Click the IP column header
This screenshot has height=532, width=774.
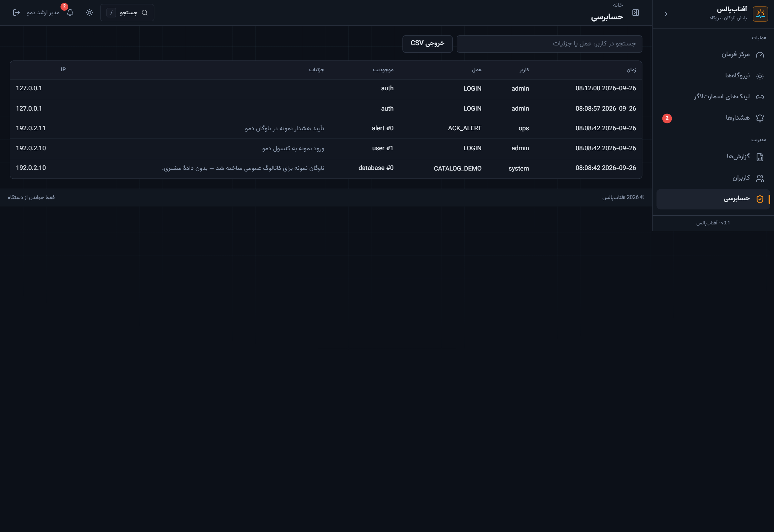coord(63,69)
